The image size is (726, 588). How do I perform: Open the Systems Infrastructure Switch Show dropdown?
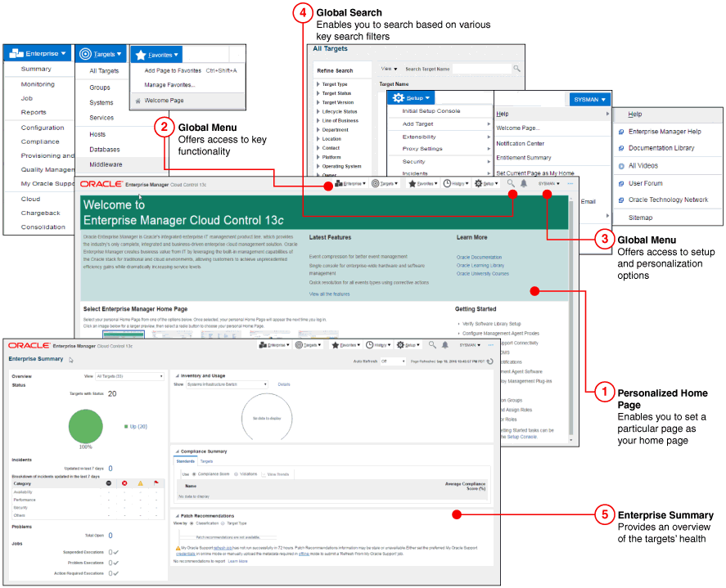click(227, 384)
